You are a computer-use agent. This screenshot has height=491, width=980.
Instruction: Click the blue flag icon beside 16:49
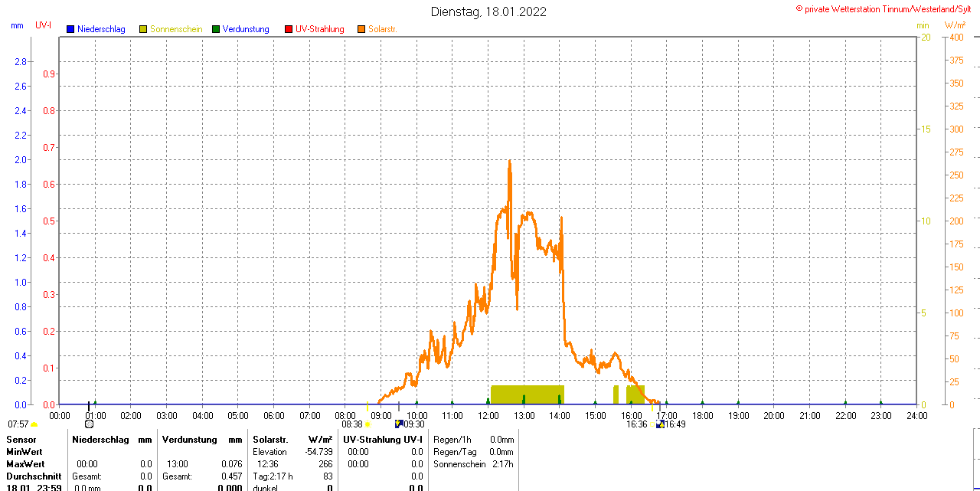pos(660,424)
